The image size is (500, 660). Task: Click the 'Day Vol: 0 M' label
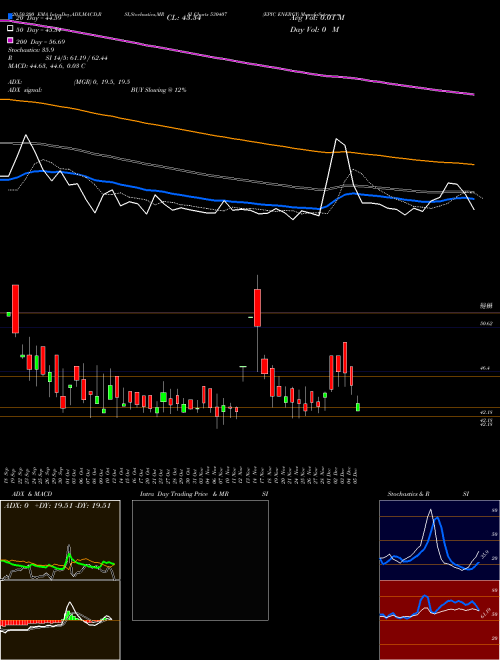tap(314, 29)
